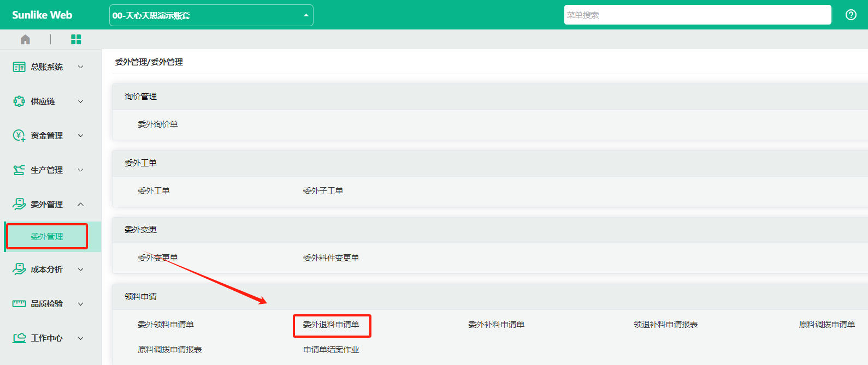Expand the 生产管理 chevron

pyautogui.click(x=81, y=170)
